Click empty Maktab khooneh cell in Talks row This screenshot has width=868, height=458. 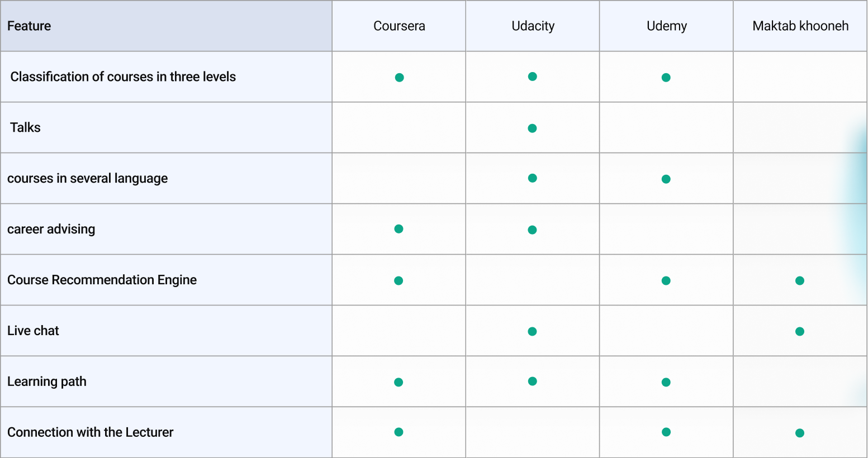click(800, 128)
